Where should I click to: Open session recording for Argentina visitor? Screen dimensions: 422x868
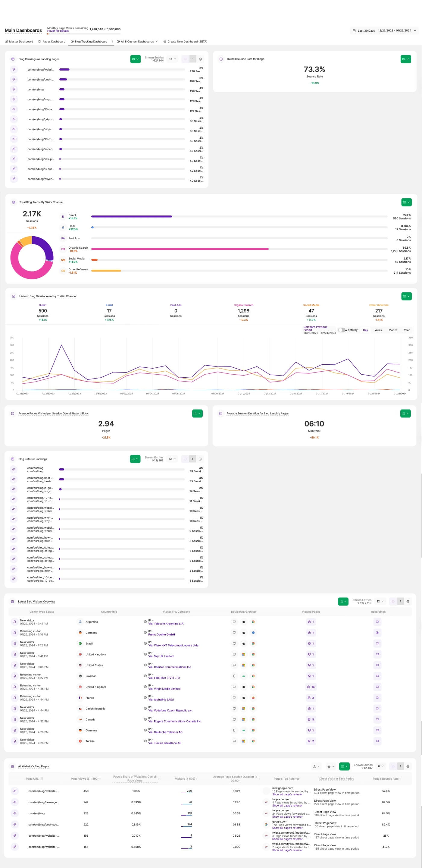(377, 622)
